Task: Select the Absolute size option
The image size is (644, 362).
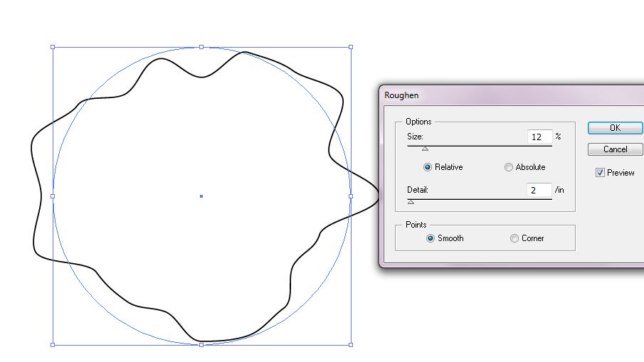Action: pyautogui.click(x=509, y=167)
